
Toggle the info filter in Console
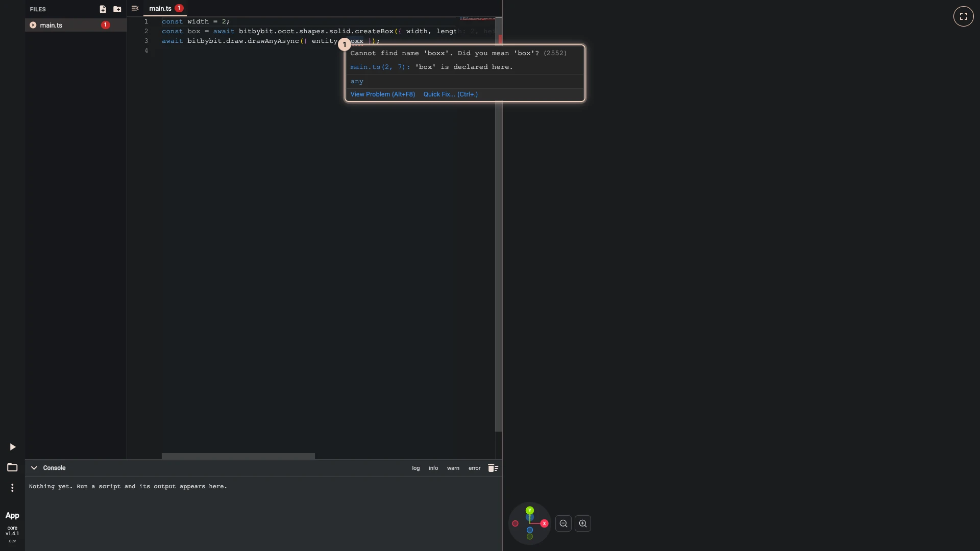click(x=433, y=468)
